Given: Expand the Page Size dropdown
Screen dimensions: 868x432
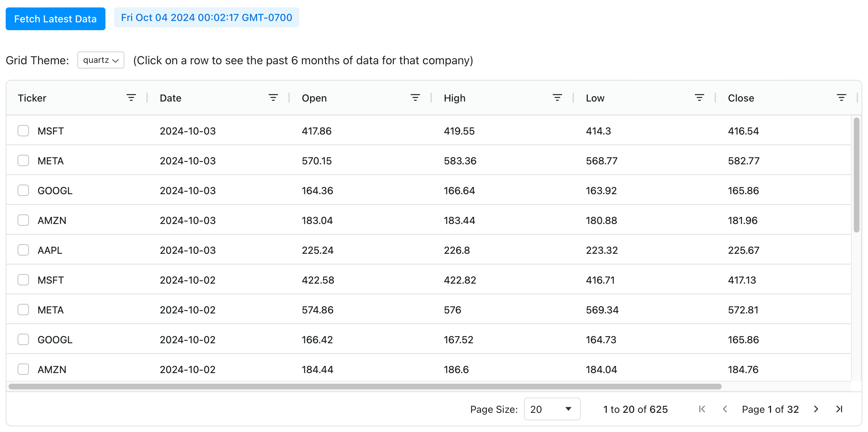Looking at the screenshot, I should (x=552, y=409).
